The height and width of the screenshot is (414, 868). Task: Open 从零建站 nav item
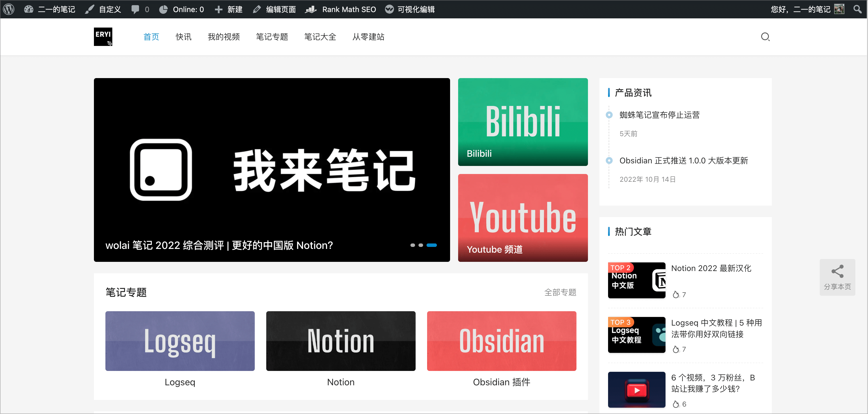368,37
